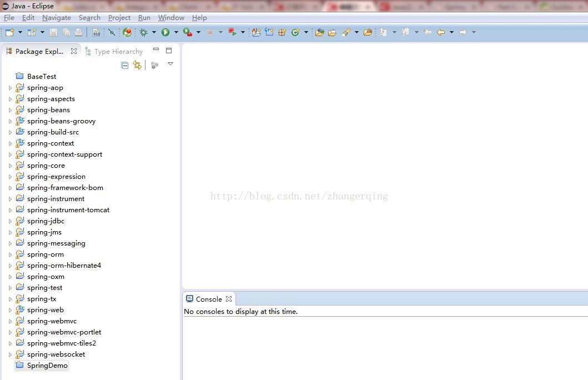Click the Save toolbar icon

click(54, 32)
